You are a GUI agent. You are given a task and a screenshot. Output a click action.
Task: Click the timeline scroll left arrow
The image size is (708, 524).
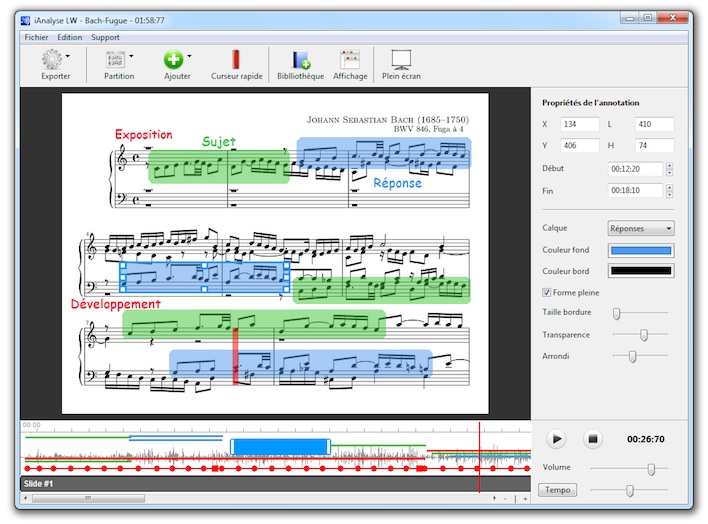click(26, 498)
